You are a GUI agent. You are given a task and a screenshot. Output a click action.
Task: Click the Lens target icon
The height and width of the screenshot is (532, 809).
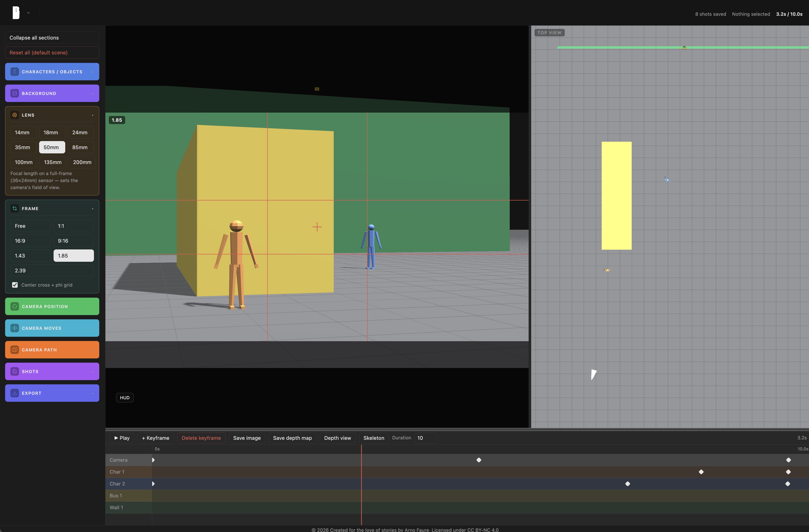tap(15, 115)
